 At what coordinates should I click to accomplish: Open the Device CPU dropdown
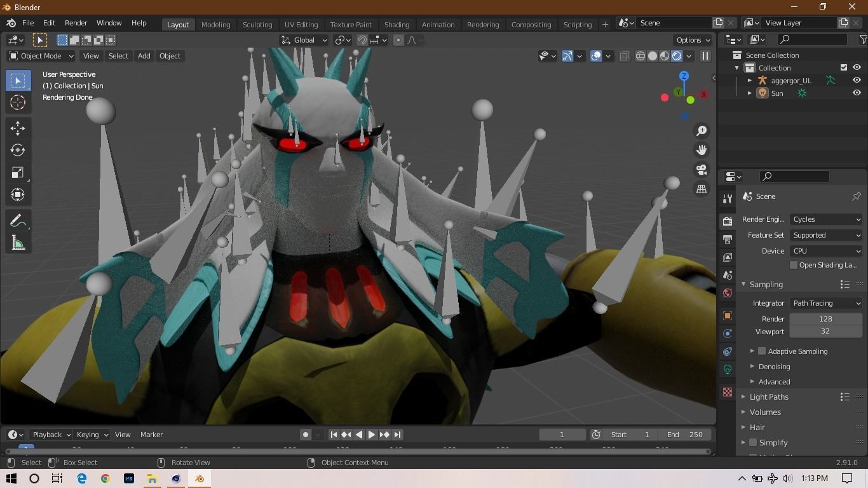(x=826, y=251)
